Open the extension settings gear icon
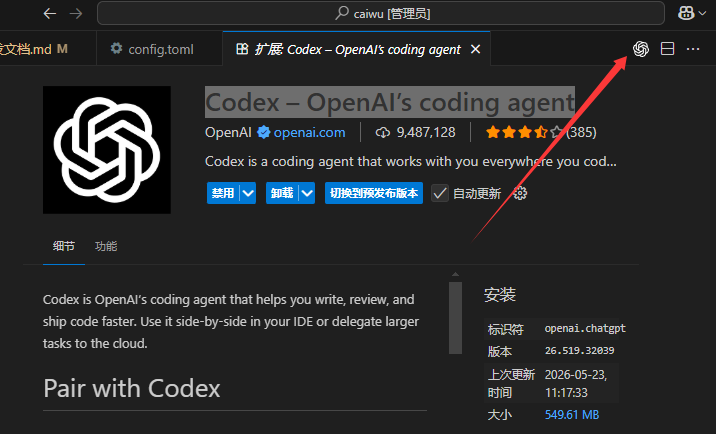The width and height of the screenshot is (716, 434). (x=520, y=193)
